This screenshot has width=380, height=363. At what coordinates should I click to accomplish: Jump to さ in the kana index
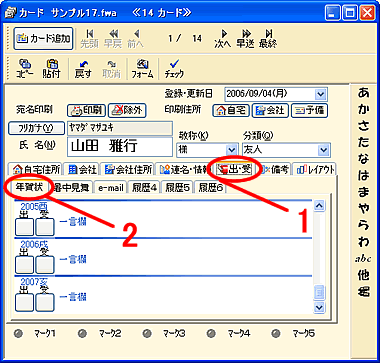click(363, 126)
